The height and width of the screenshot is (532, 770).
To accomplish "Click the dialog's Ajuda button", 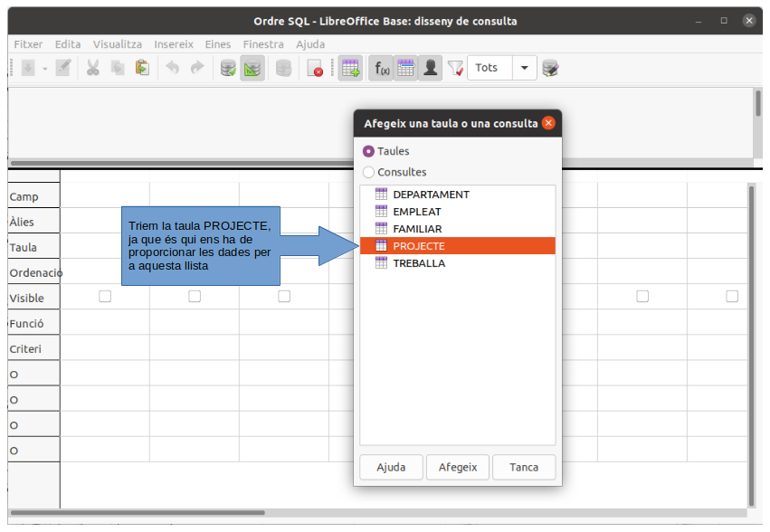I will [391, 467].
